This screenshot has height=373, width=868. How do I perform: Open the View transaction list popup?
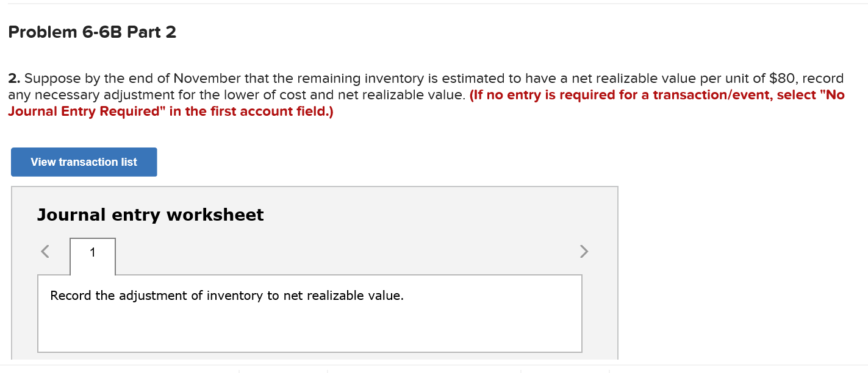[84, 162]
